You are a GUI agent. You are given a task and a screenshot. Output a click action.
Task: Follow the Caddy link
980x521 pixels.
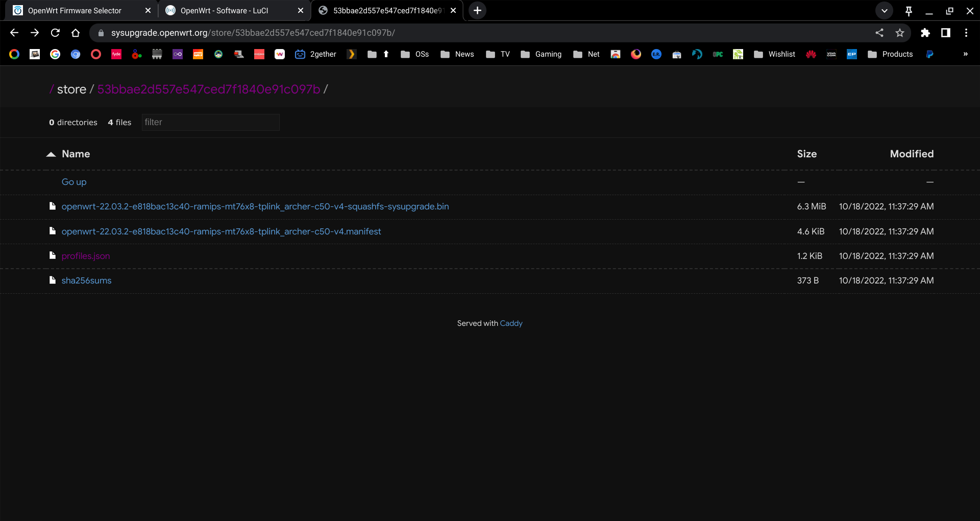[511, 323]
